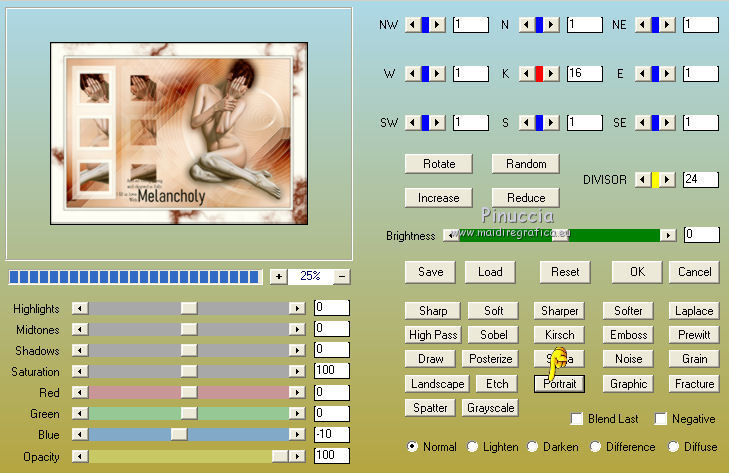Toggle the Negative checkbox
This screenshot has height=473, width=729.
click(661, 419)
